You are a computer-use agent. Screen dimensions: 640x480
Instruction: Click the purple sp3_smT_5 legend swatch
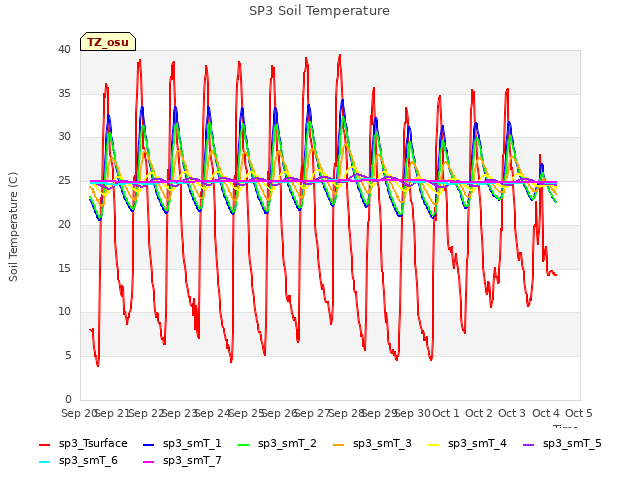tap(529, 444)
